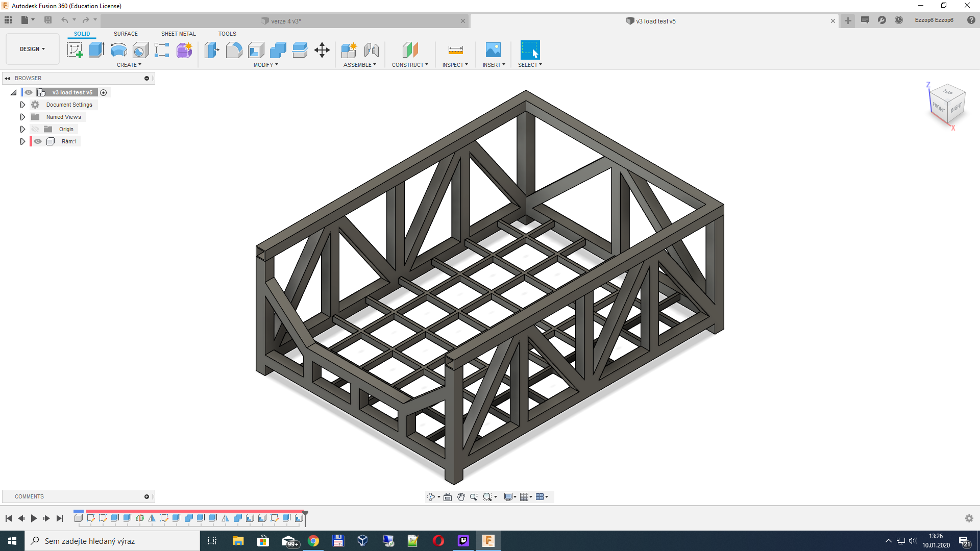Click the Insert Decal image icon
Screen dimensions: 980x551
click(x=493, y=50)
